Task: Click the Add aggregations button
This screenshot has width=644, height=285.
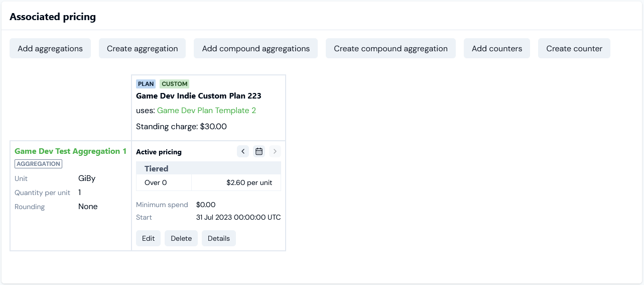Action: [50, 48]
